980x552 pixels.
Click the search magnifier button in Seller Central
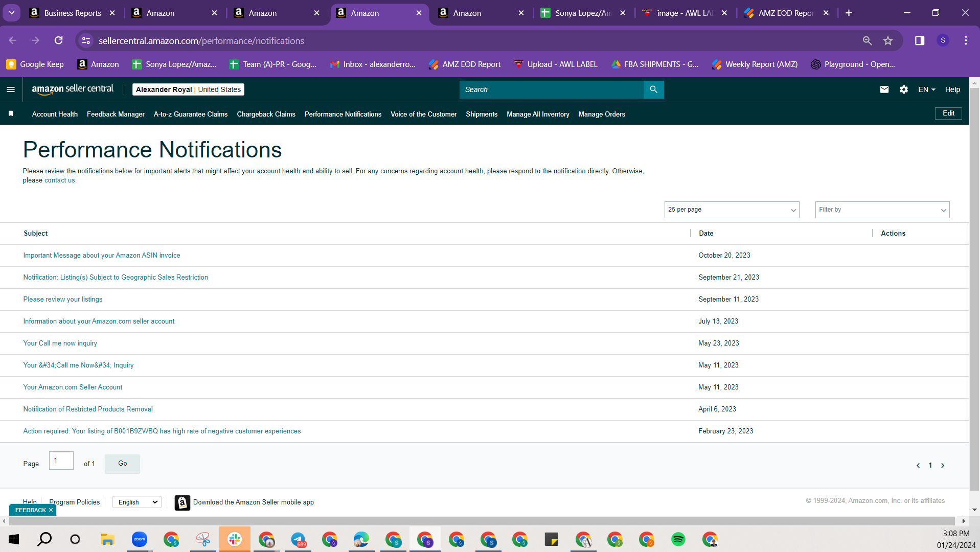(x=653, y=89)
